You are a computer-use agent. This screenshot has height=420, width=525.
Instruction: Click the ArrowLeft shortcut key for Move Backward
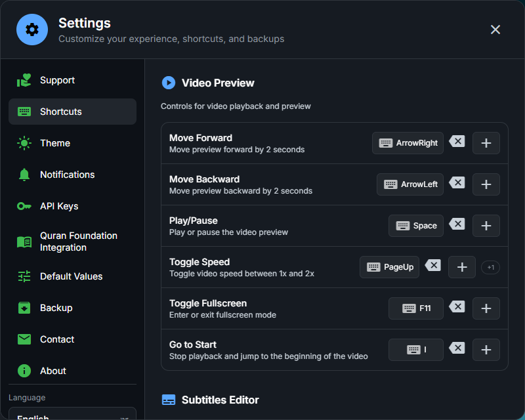tap(410, 184)
